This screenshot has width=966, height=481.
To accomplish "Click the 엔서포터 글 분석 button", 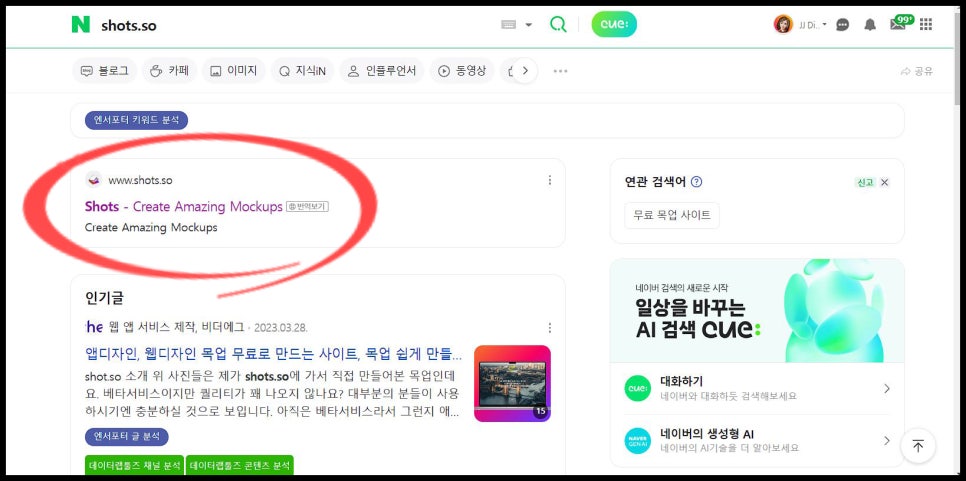I will pos(127,437).
